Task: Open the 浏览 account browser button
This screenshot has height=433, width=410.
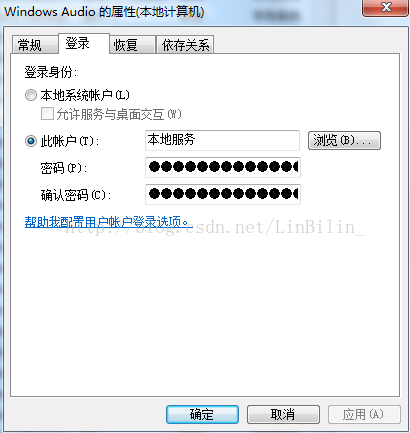Action: click(x=344, y=140)
